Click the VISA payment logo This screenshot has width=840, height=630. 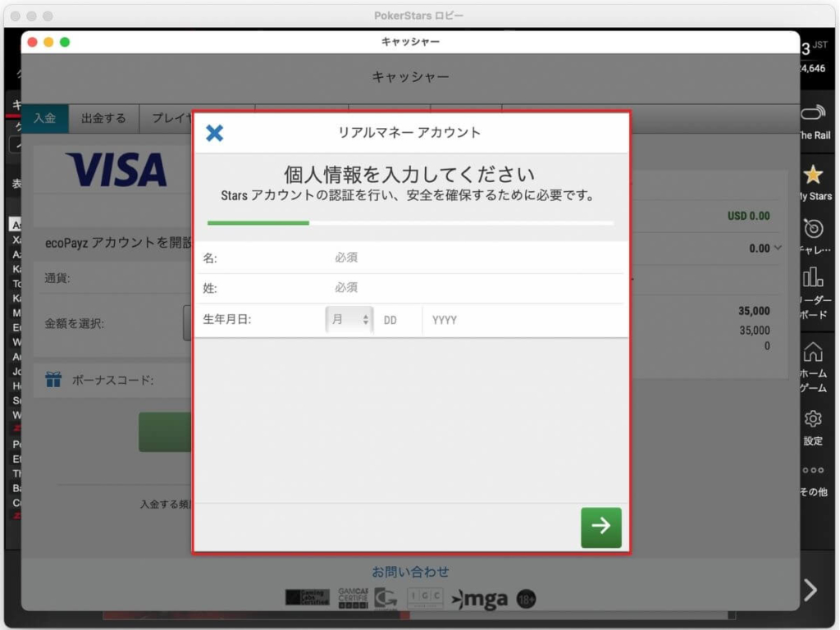[x=116, y=170]
